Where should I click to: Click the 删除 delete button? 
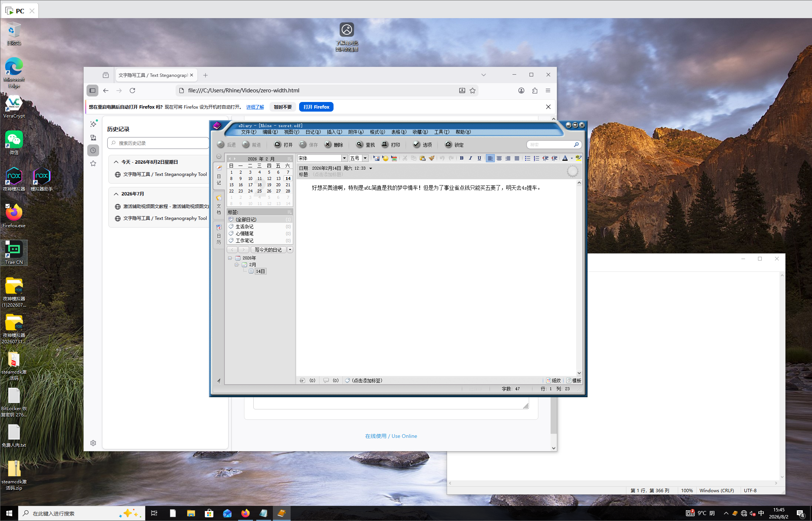click(334, 144)
